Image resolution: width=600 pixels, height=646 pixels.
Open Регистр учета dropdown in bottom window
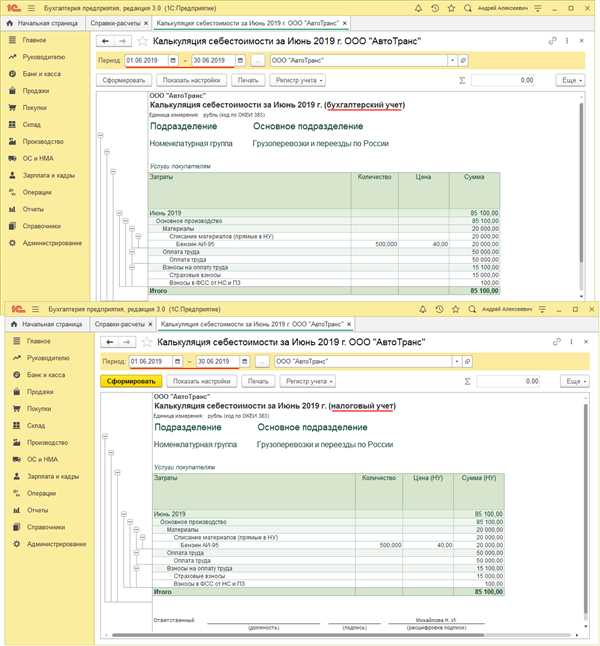tap(307, 381)
